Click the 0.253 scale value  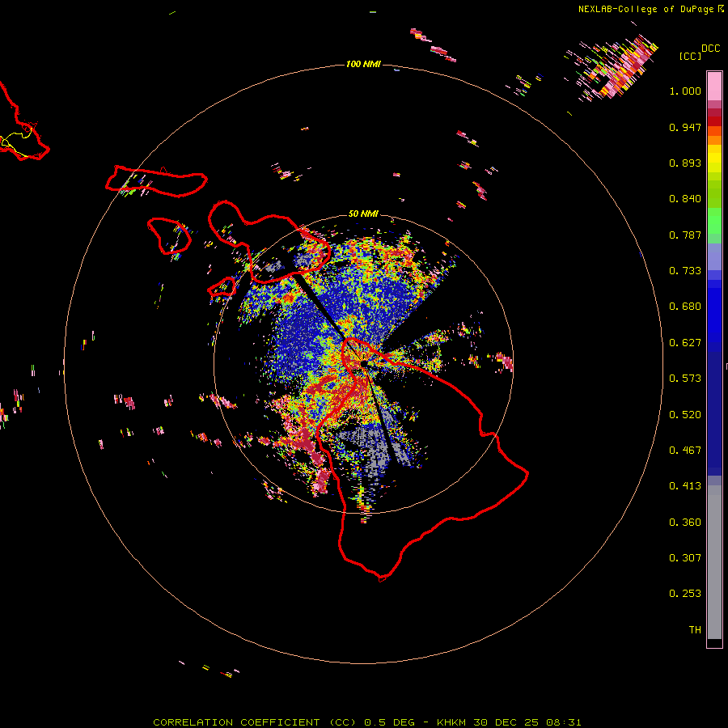pyautogui.click(x=685, y=594)
